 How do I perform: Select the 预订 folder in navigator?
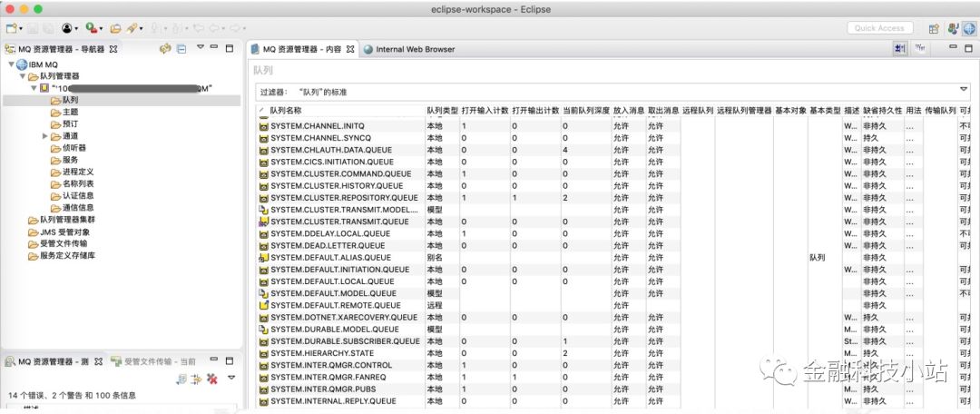64,123
